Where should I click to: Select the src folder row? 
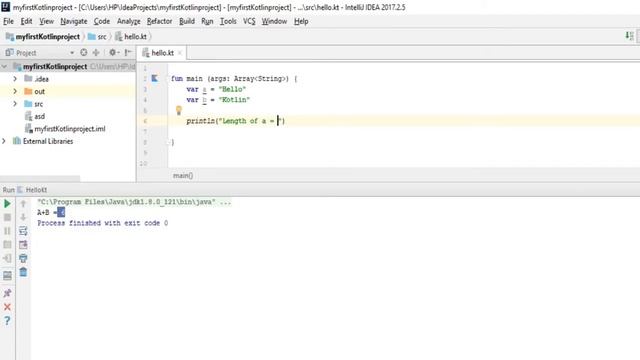point(68,104)
